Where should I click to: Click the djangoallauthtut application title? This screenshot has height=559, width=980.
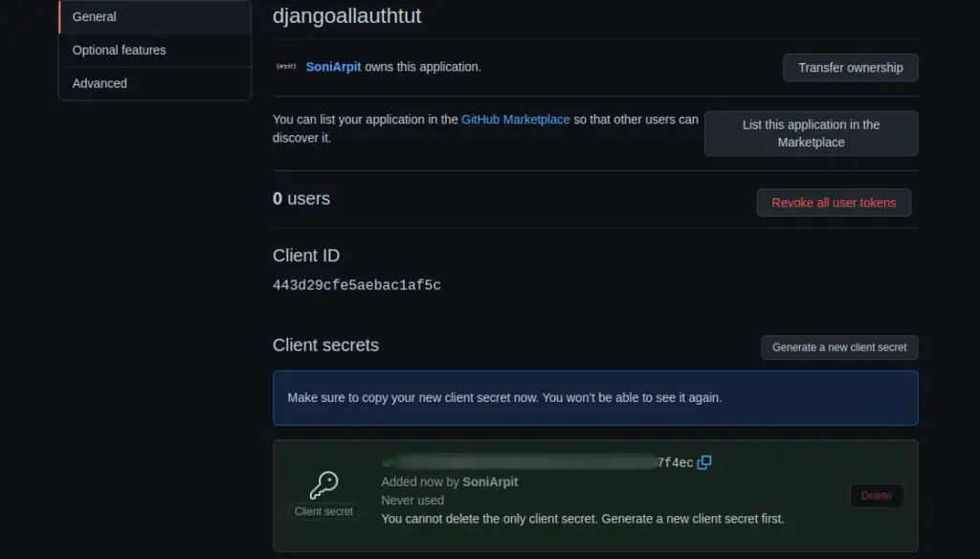[x=346, y=15]
